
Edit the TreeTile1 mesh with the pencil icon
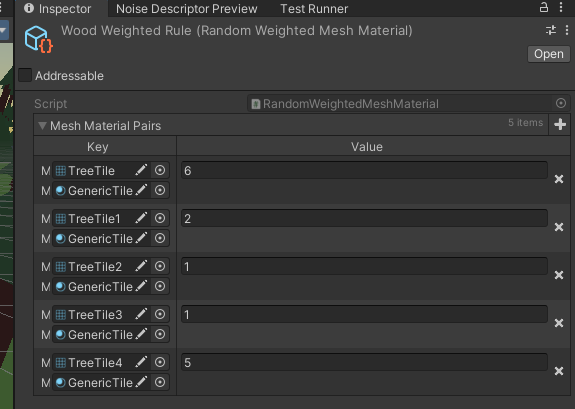[x=141, y=218]
